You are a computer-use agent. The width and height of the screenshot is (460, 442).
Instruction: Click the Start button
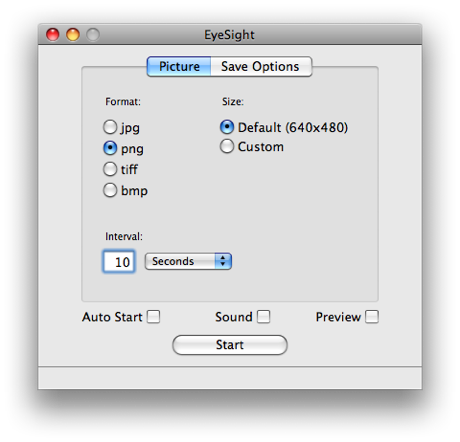[x=230, y=345]
